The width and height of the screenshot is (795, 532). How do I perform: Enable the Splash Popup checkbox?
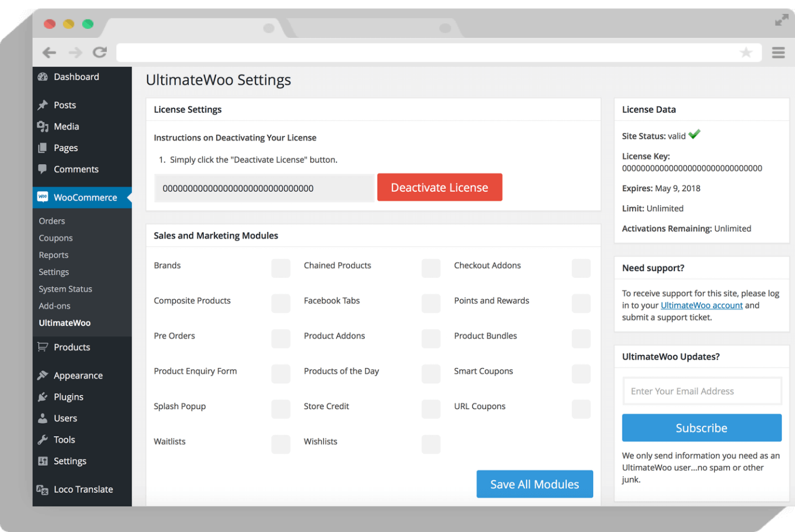click(x=281, y=409)
